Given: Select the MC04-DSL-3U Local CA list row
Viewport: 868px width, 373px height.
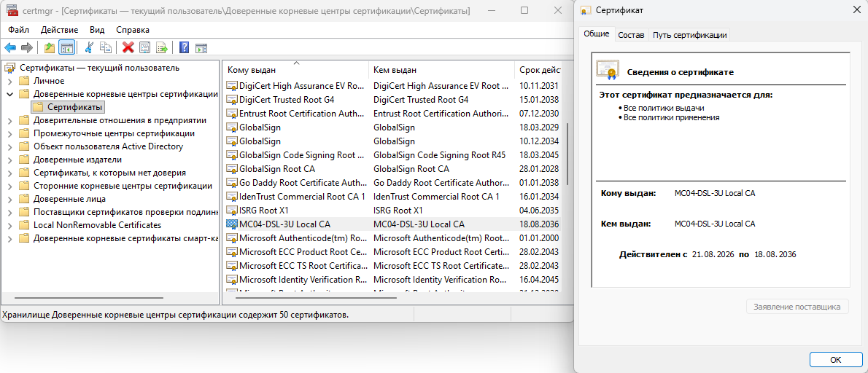Looking at the screenshot, I should (392, 224).
